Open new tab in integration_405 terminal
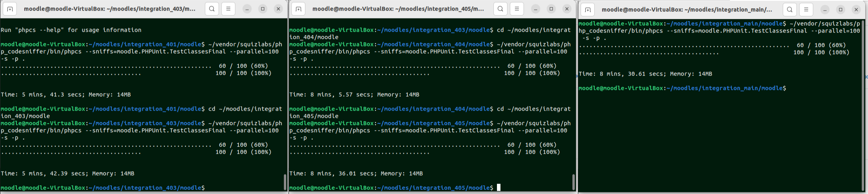The image size is (868, 194). pyautogui.click(x=298, y=9)
